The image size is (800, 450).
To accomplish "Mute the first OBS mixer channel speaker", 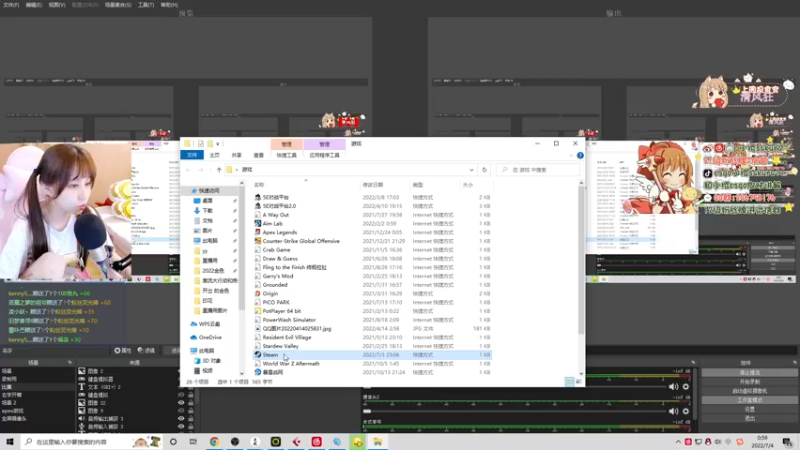I will tap(673, 387).
